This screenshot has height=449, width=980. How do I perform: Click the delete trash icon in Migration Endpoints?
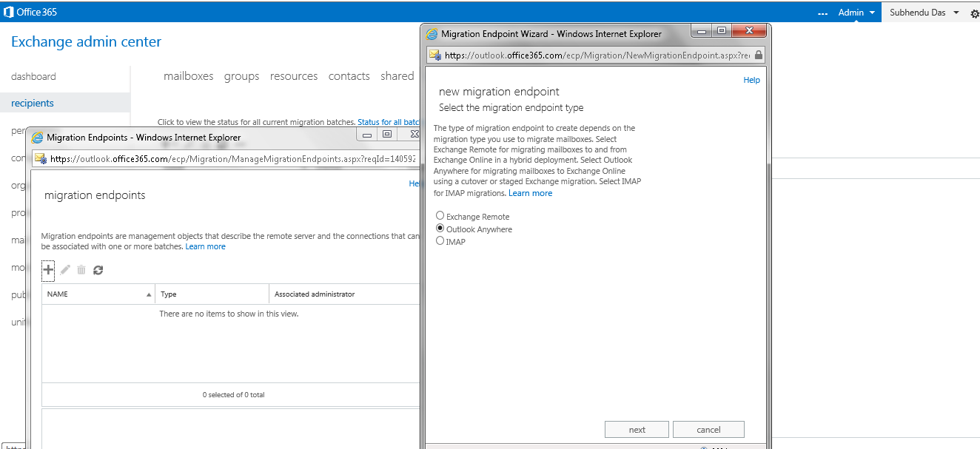pos(81,270)
